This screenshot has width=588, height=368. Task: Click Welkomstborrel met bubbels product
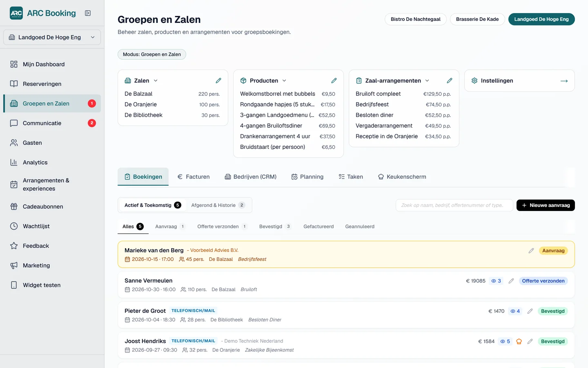[288, 94]
